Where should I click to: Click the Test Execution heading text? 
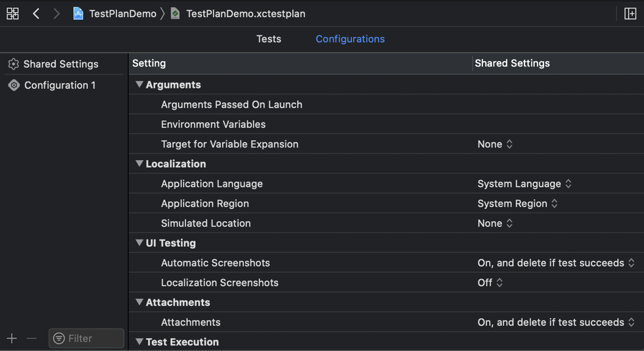click(x=182, y=342)
